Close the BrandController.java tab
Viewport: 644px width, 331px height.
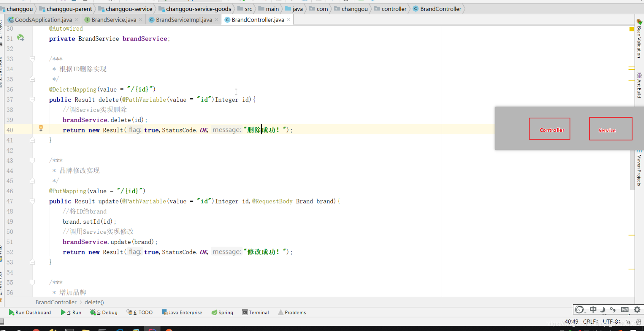point(289,20)
